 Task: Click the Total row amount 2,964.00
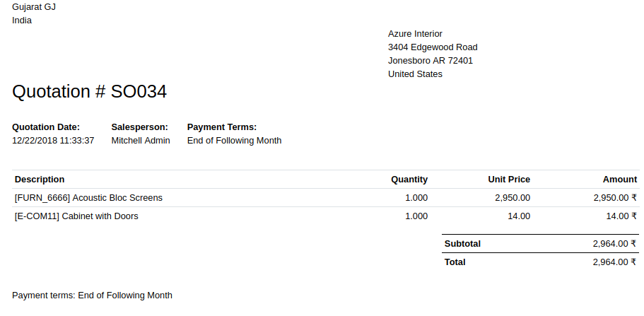tap(615, 262)
